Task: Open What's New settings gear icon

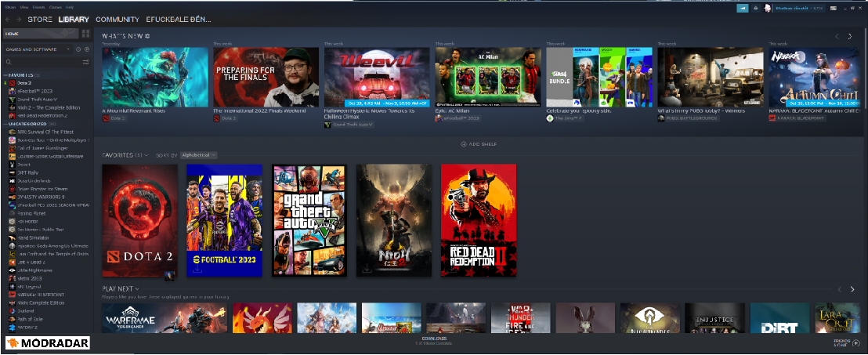Action: [146, 36]
